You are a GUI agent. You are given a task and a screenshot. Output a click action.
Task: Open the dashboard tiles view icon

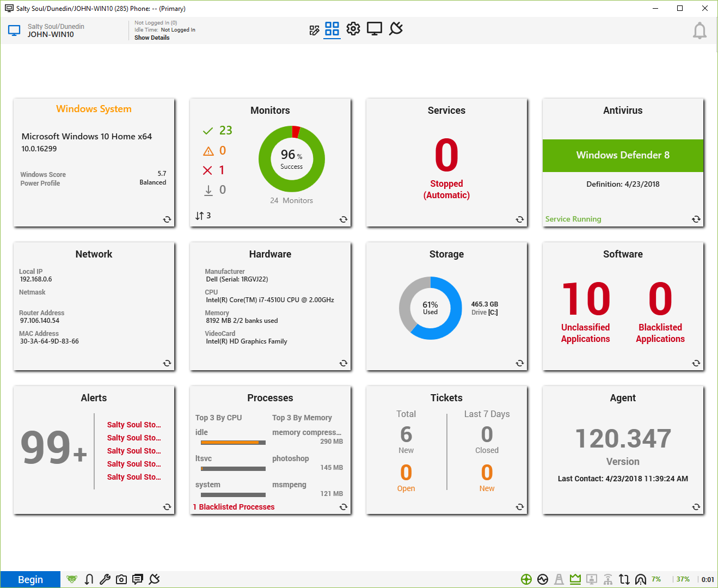[332, 29]
